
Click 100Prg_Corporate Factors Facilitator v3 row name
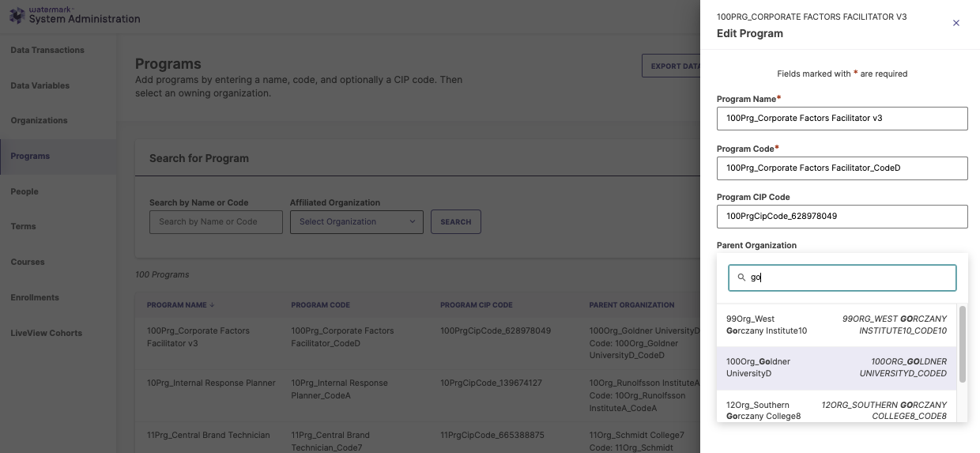(198, 337)
